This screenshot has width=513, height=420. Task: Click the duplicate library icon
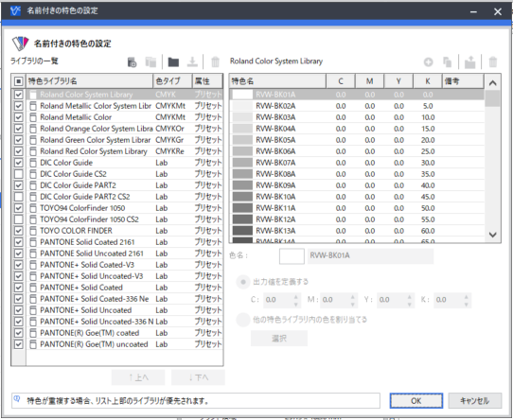(150, 61)
